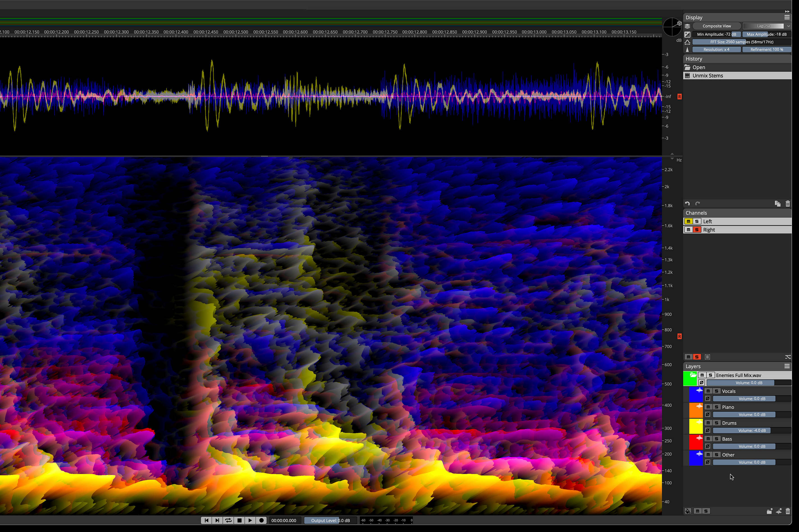
Task: Click the composite layers stack icon
Action: tap(687, 26)
